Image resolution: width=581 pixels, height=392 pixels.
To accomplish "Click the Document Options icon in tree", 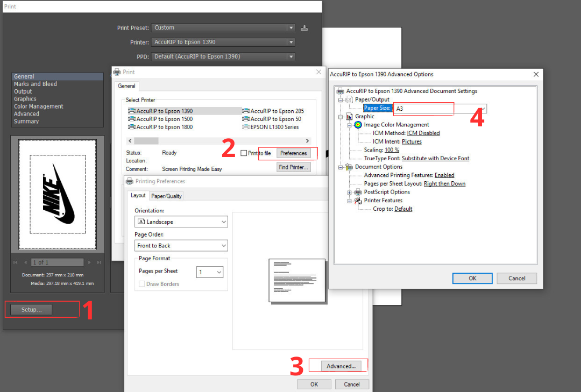I will (x=349, y=167).
